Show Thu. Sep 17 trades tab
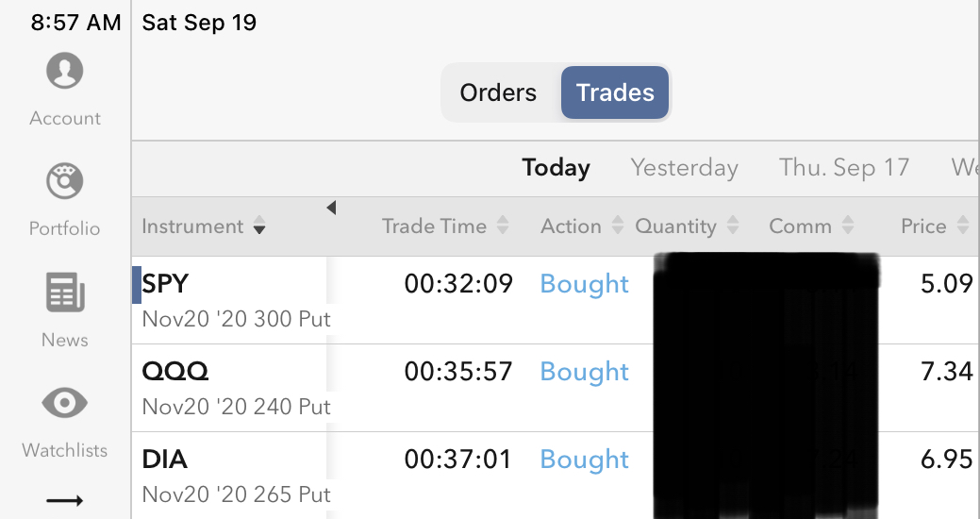Image resolution: width=980 pixels, height=519 pixels. (843, 168)
